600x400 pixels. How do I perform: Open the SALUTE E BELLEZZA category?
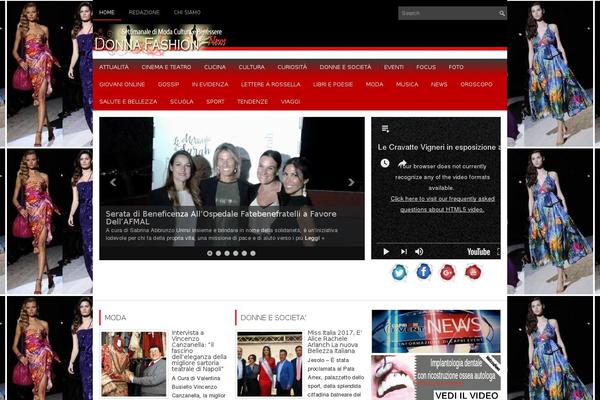pos(128,101)
